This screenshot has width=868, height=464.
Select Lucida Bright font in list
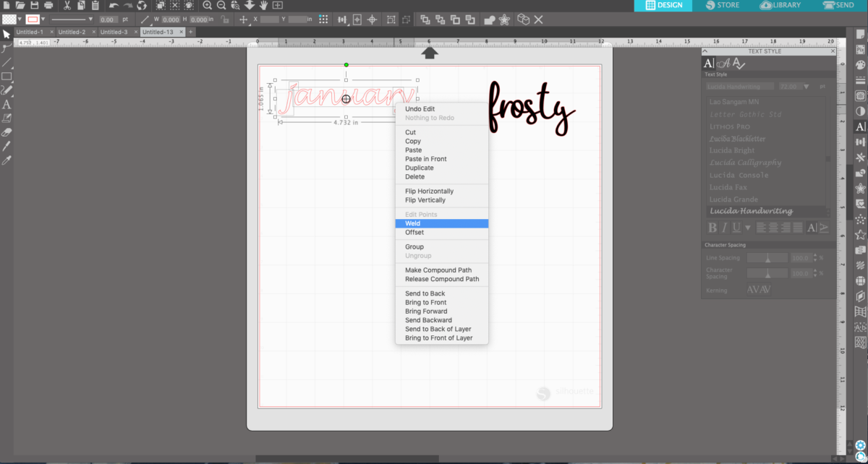tap(732, 150)
